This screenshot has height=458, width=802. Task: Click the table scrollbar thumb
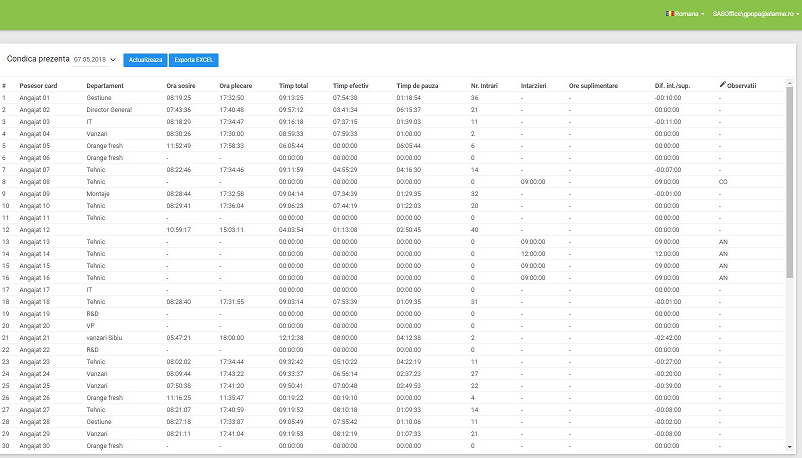click(x=789, y=183)
